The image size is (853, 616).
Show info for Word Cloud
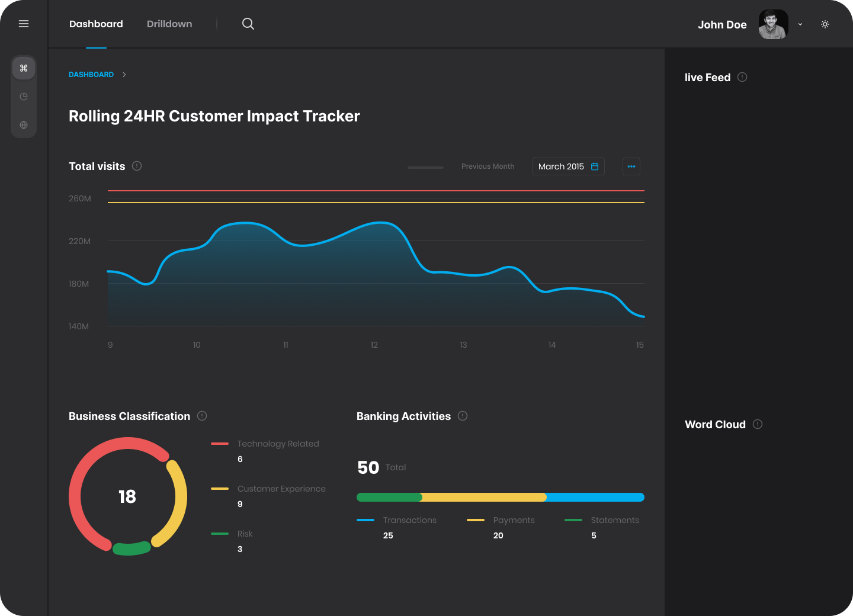pyautogui.click(x=758, y=424)
